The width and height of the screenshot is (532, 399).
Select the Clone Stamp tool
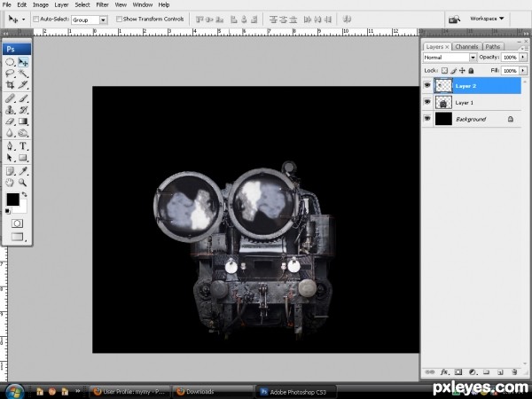[x=10, y=110]
